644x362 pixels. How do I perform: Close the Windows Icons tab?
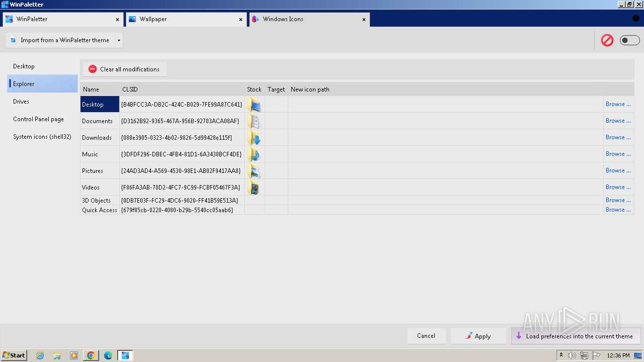coord(364,20)
